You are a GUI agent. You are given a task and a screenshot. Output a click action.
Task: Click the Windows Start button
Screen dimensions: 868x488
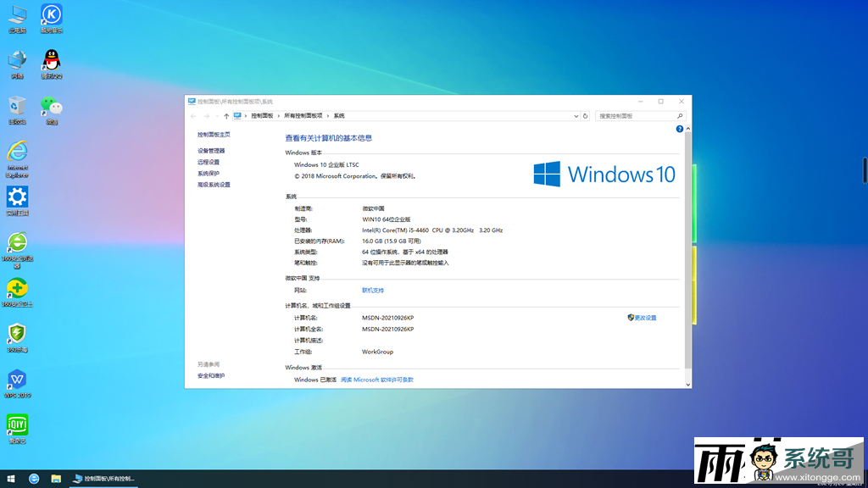click(10, 479)
